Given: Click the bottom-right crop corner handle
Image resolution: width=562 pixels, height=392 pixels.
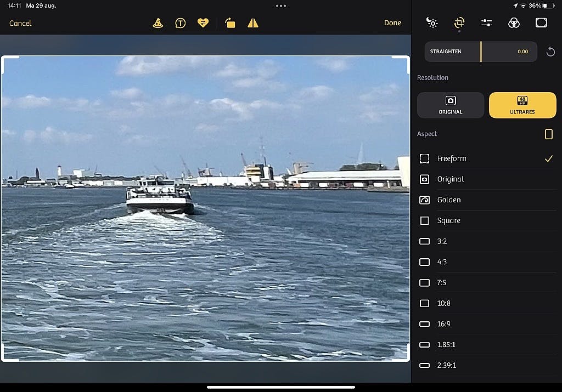Looking at the screenshot, I should coord(401,353).
